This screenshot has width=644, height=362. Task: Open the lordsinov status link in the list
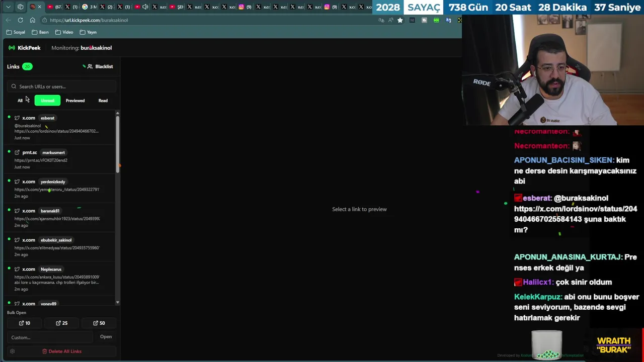click(56, 131)
